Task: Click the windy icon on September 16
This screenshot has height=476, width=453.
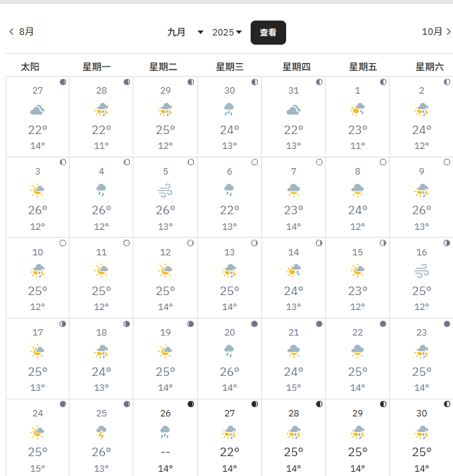Action: point(422,271)
